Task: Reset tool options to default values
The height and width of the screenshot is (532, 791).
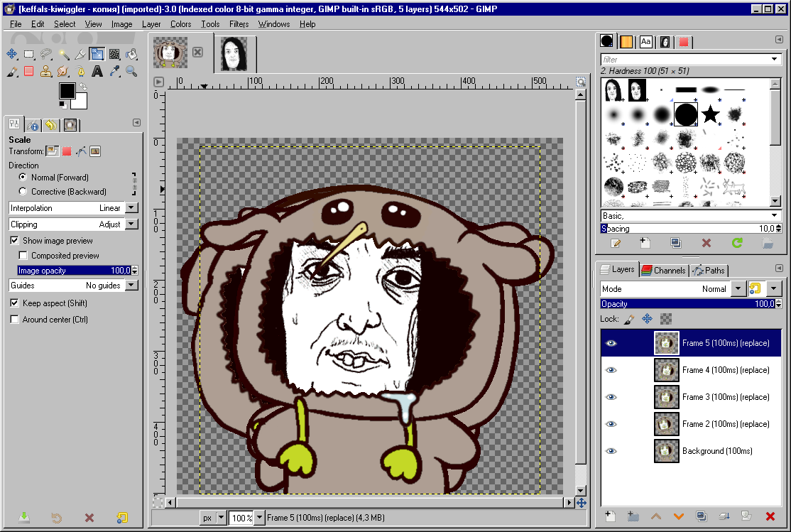Action: tap(122, 517)
